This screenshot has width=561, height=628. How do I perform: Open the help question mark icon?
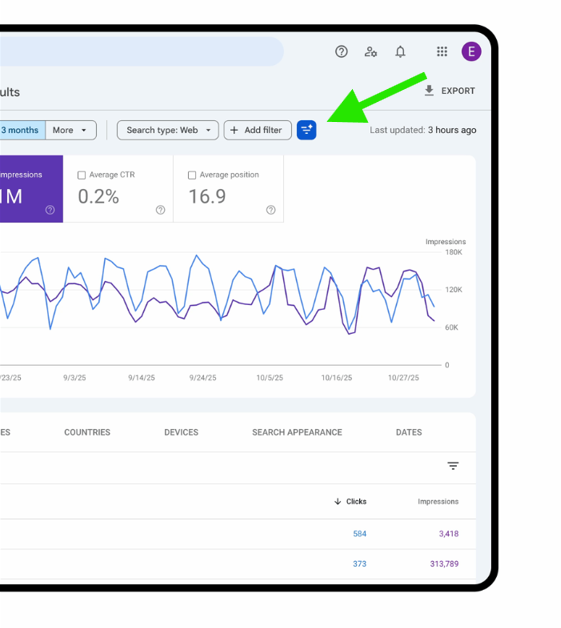341,52
